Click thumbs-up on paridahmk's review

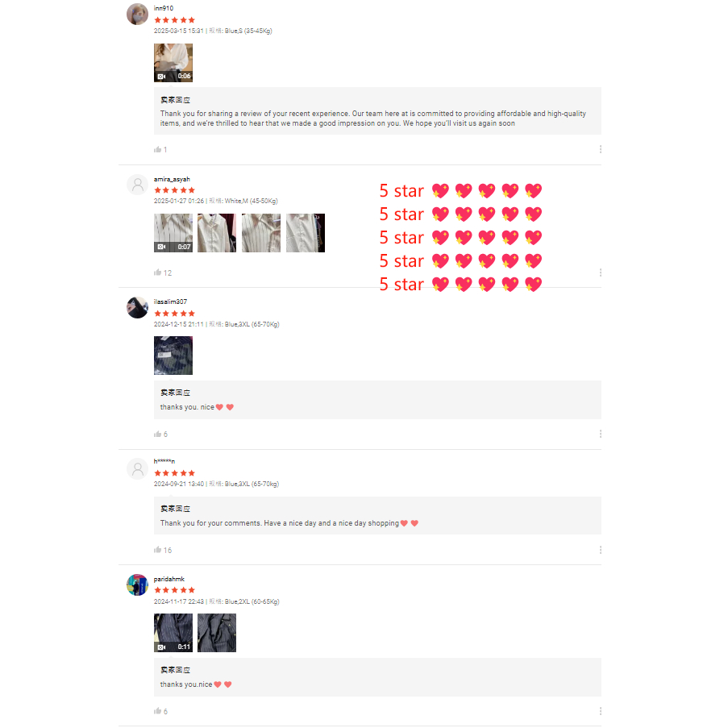157,711
